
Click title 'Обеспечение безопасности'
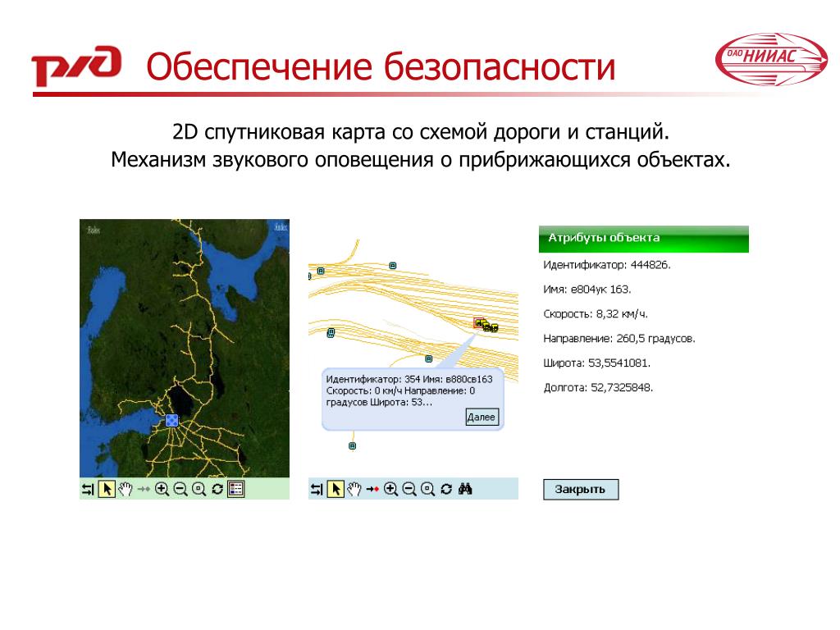pyautogui.click(x=381, y=66)
